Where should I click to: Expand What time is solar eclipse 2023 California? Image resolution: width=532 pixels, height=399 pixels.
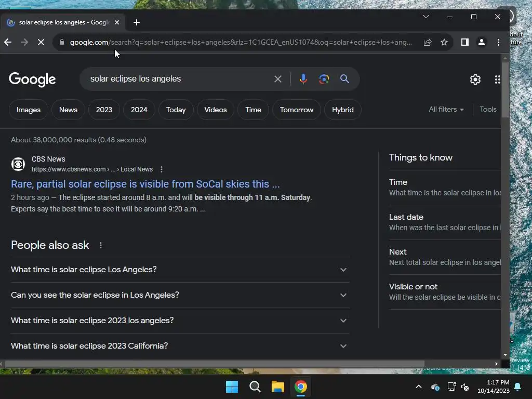tap(180, 346)
